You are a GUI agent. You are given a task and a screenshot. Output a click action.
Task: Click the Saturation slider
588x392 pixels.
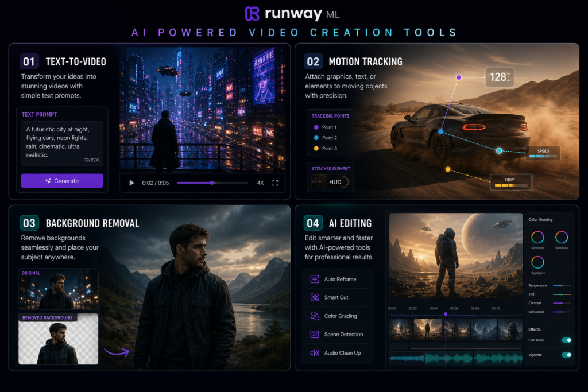562,312
